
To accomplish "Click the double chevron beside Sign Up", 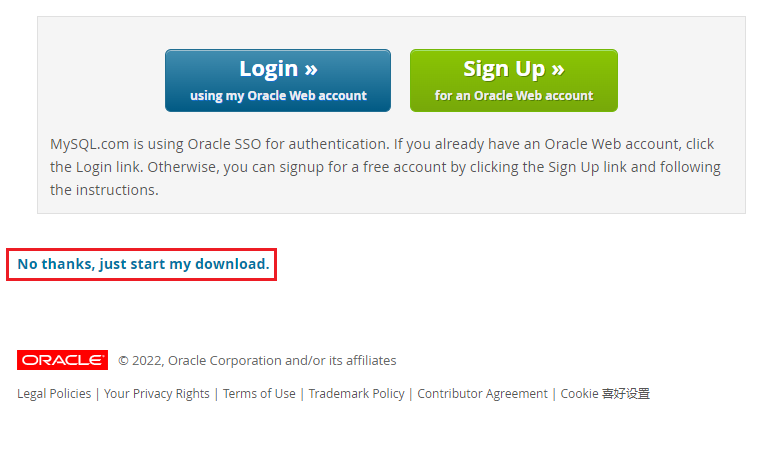I will [558, 70].
